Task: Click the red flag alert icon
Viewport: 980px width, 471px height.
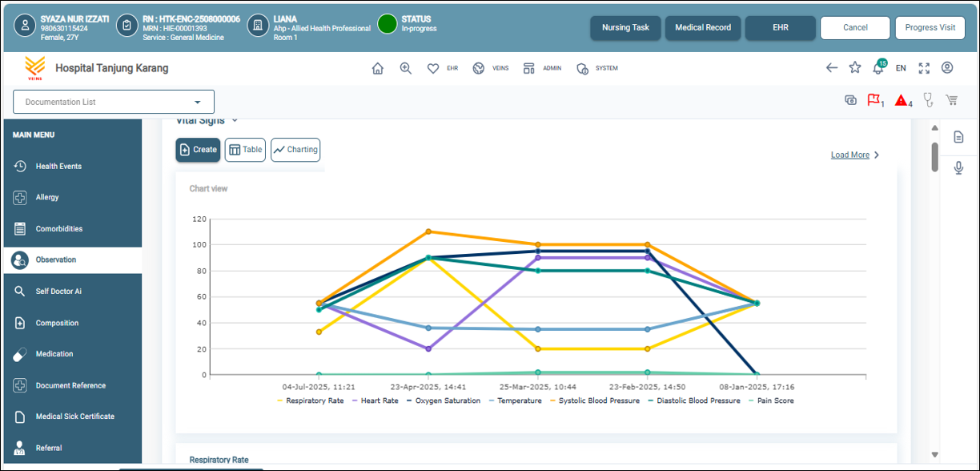Action: 874,101
